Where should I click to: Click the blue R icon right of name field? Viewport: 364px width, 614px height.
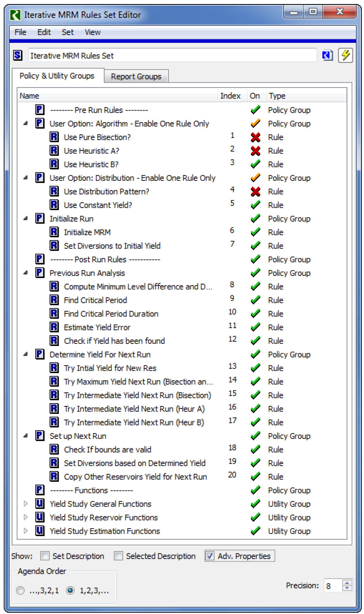coord(327,56)
